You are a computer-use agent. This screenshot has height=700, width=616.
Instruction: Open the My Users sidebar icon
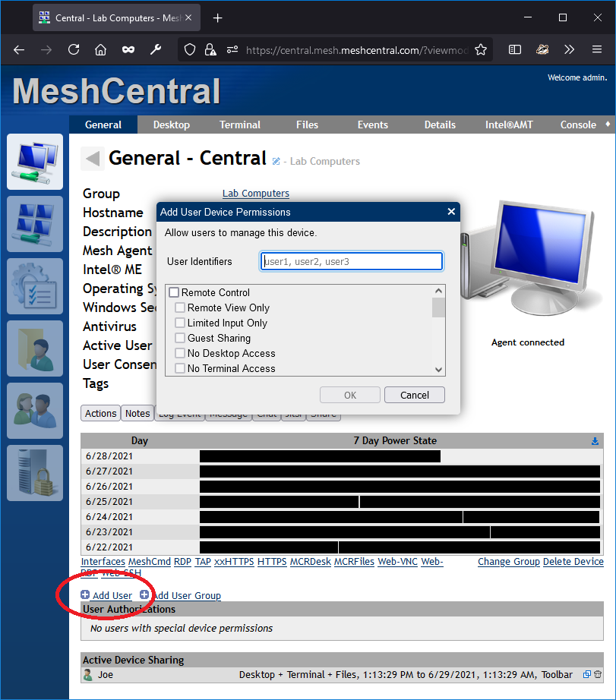[35, 410]
